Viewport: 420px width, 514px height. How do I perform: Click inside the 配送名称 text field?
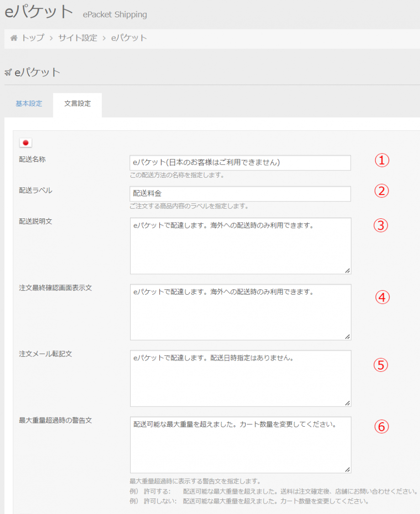coord(240,163)
